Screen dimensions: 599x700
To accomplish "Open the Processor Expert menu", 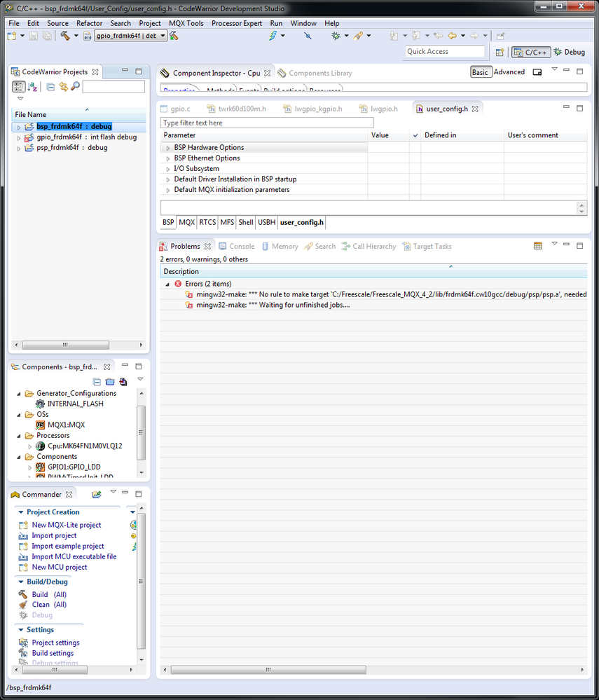I will pos(237,23).
